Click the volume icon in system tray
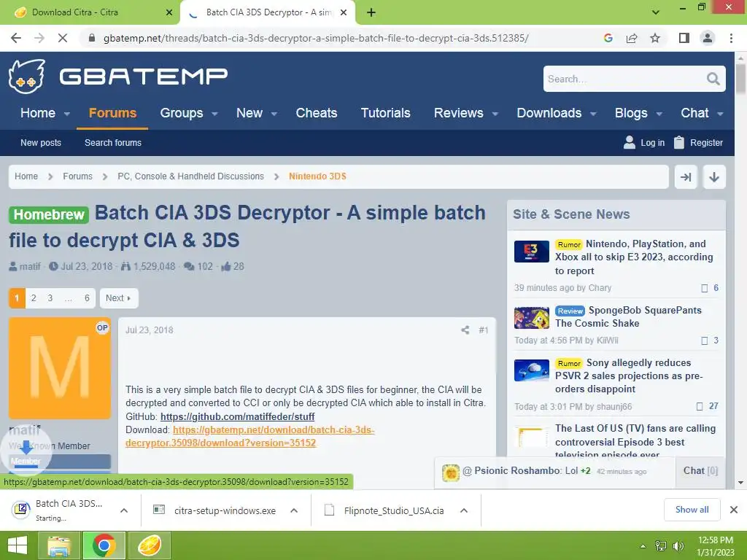The width and height of the screenshot is (747, 560). pyautogui.click(x=678, y=546)
